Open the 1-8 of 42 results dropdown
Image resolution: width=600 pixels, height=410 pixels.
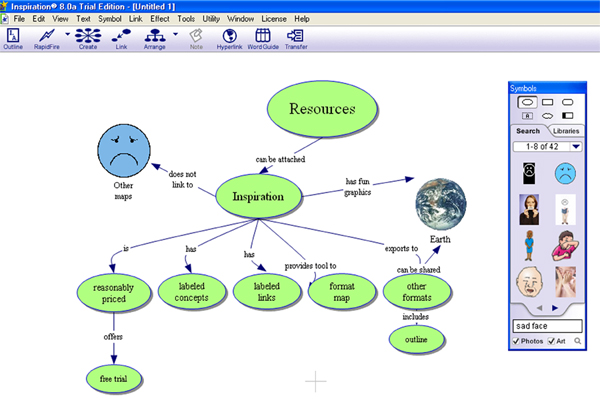[x=576, y=147]
